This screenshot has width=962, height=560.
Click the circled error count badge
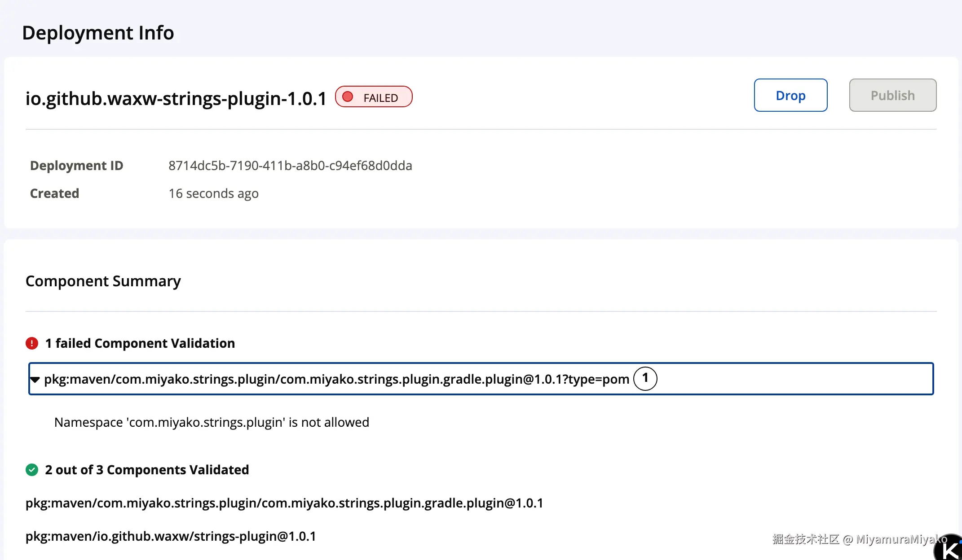(x=645, y=379)
